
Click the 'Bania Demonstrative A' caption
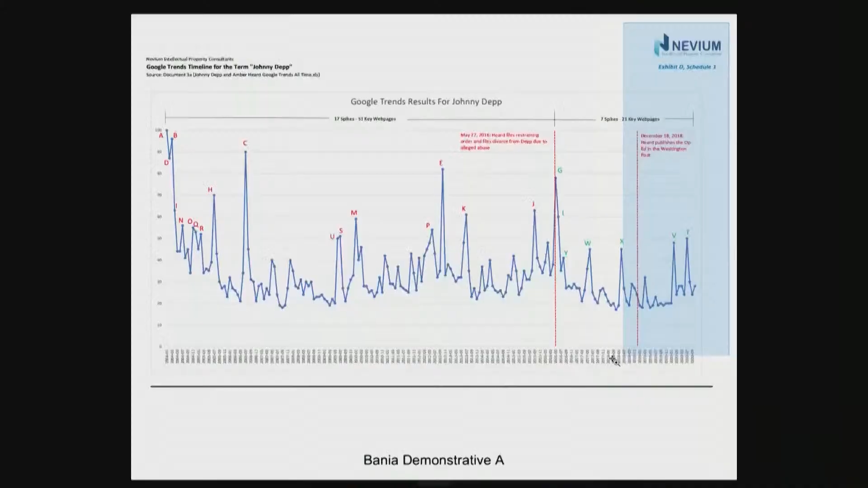pyautogui.click(x=434, y=460)
